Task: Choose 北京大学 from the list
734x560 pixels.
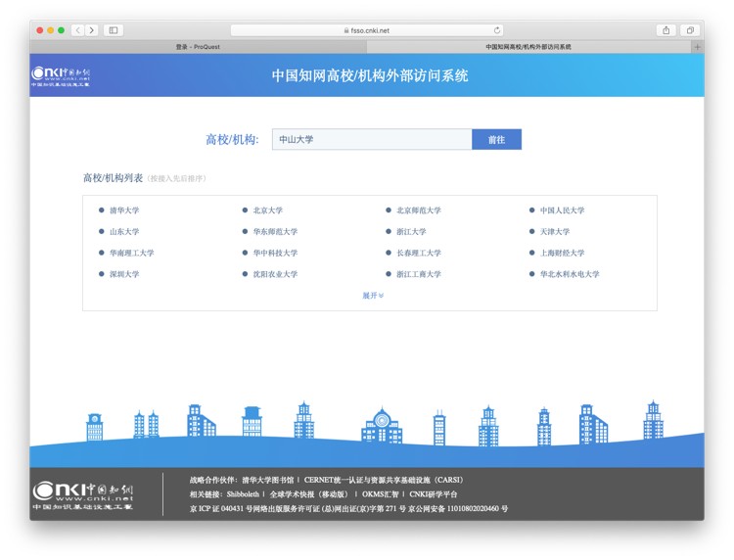Action: tap(268, 210)
